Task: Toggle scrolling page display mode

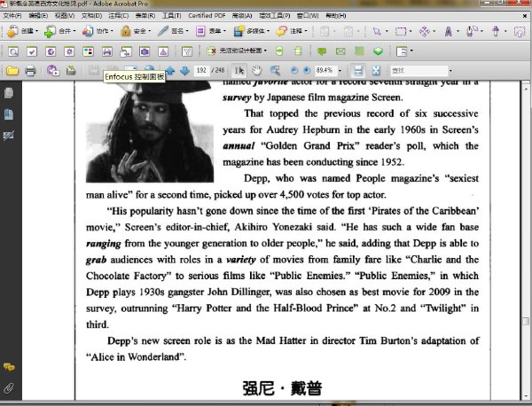Action: tap(358, 71)
